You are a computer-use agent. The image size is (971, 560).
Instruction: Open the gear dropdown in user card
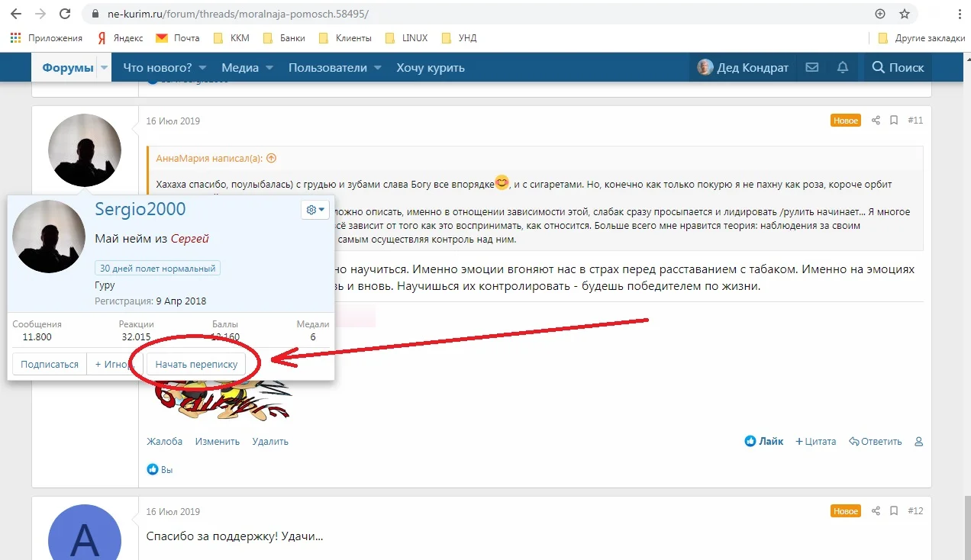[315, 210]
